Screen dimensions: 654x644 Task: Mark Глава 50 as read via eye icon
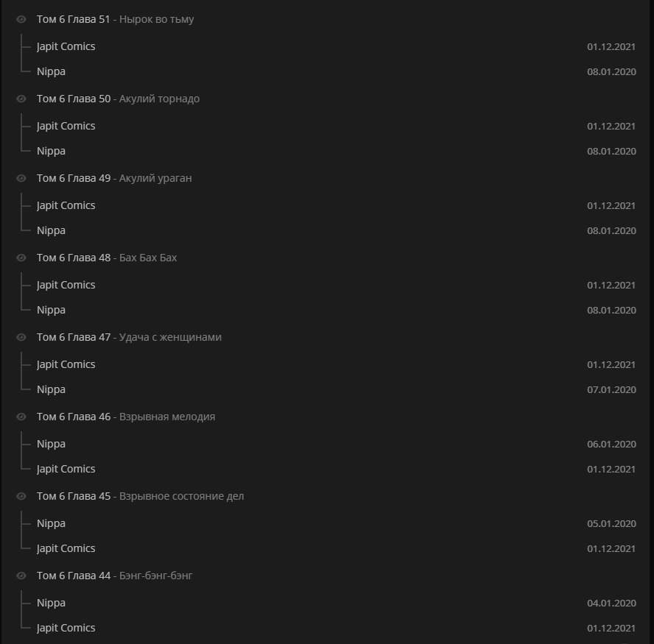21,99
